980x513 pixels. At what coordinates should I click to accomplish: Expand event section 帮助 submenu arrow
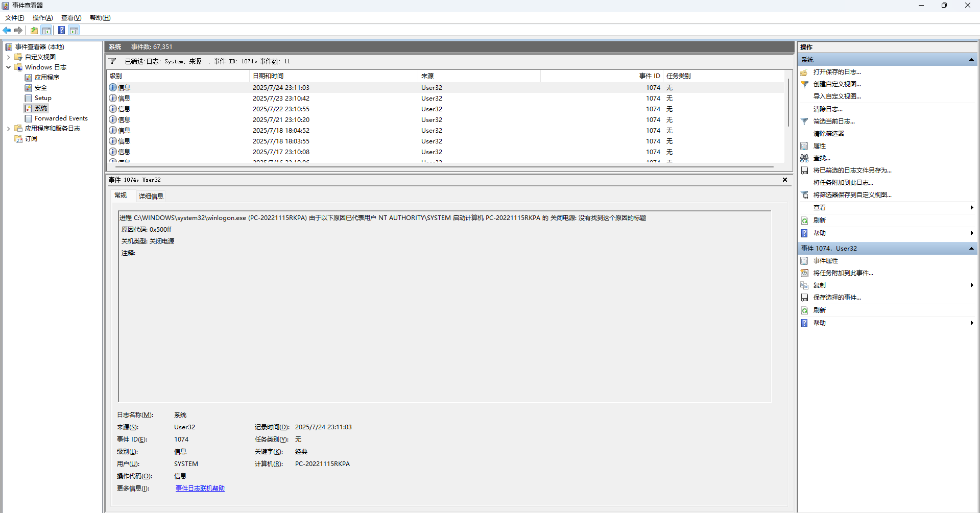coord(971,323)
